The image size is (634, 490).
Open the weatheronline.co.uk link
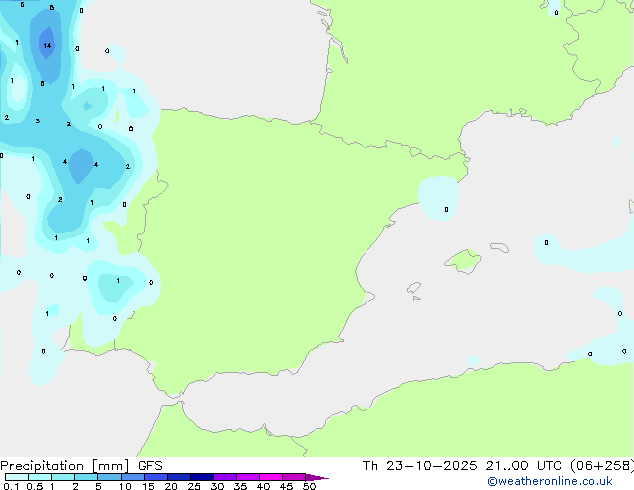point(549,481)
